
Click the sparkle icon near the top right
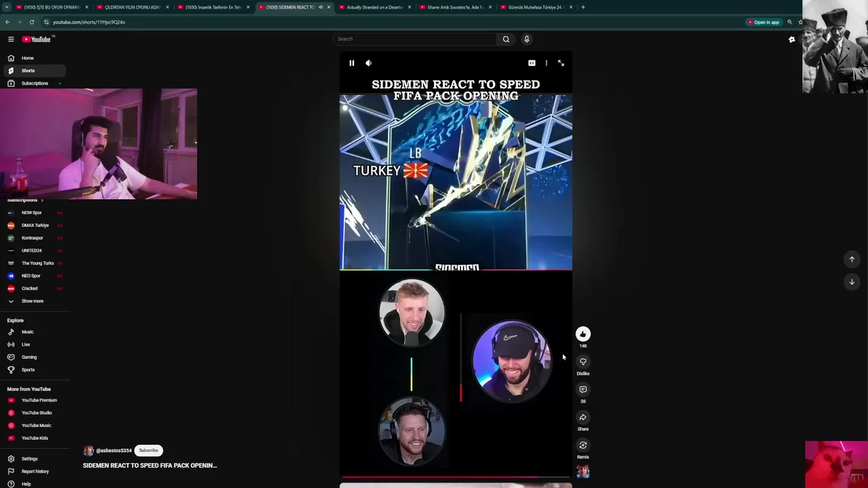[x=791, y=40]
